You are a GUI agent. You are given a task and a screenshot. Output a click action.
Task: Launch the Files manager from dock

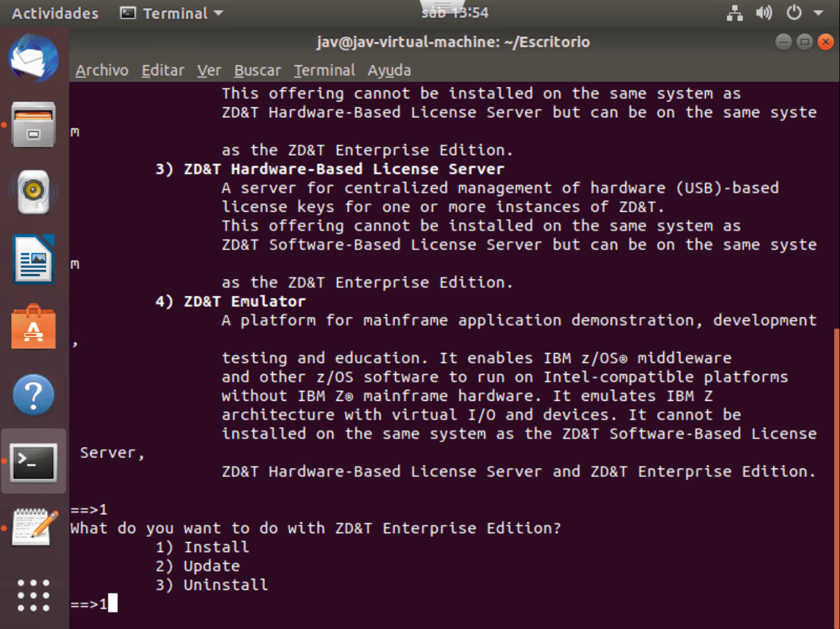33,125
